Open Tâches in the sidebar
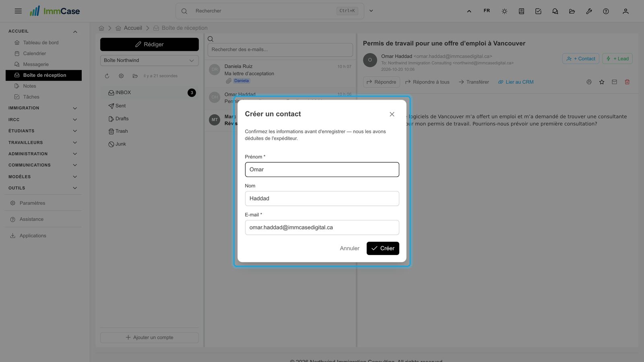 coord(31,97)
